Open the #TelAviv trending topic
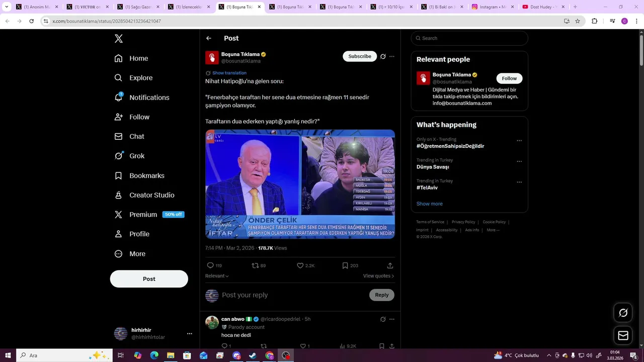 pos(427,188)
